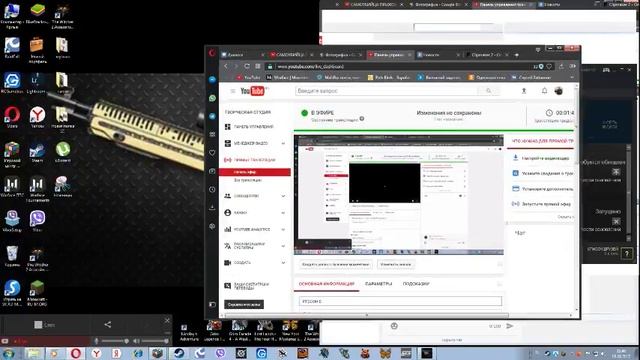Click the Skype desktop icon
640x360 pixels.
12,292
